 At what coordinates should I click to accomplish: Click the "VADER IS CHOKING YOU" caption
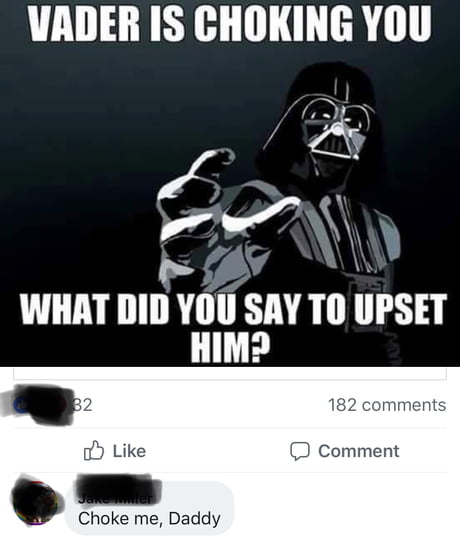click(x=229, y=23)
